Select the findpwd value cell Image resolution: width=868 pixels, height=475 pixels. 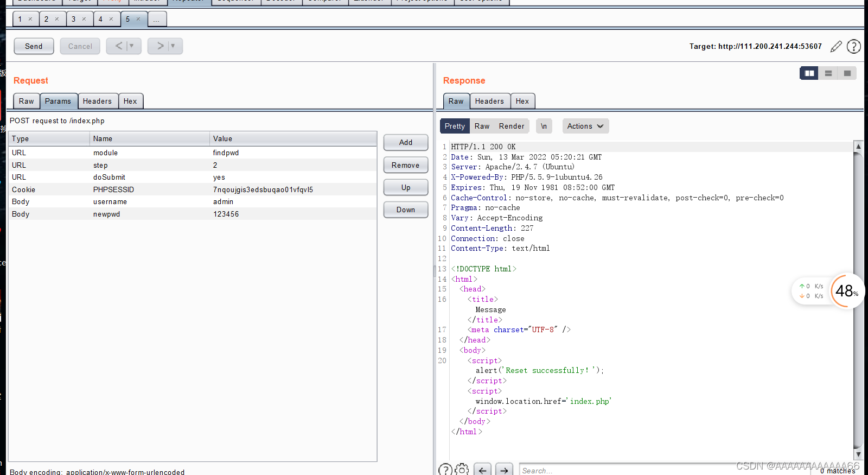tap(293, 153)
